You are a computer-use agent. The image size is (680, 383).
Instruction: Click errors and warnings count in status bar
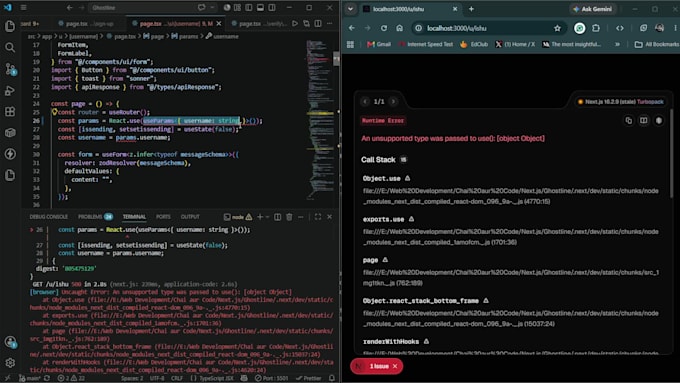72,378
